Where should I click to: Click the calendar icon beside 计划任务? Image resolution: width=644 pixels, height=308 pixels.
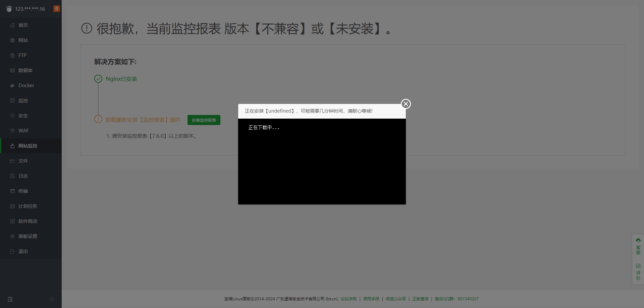pos(12,206)
